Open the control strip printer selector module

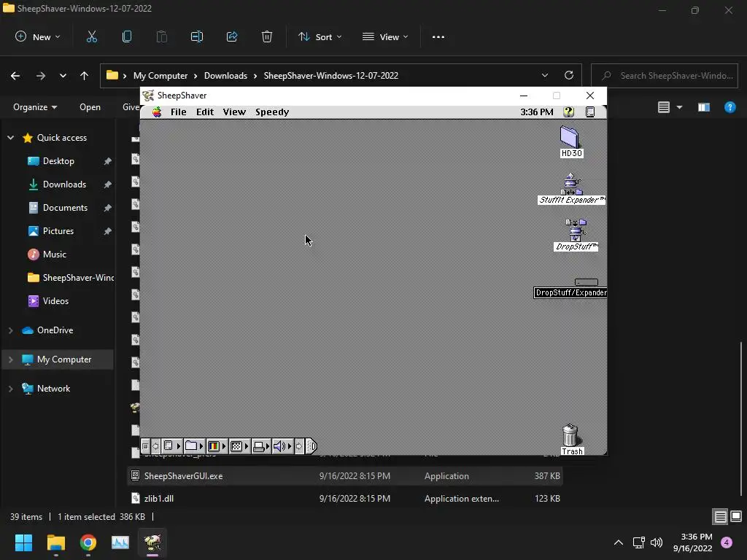pos(261,446)
